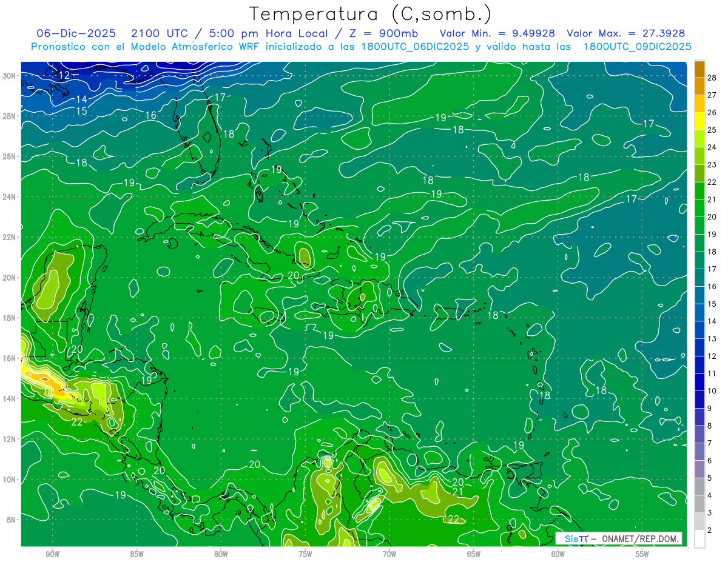Click the 30N latitude axis label

[9, 76]
